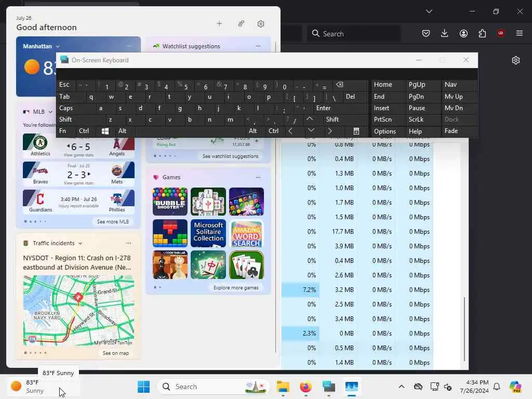Click See more MLB link

tap(113, 221)
